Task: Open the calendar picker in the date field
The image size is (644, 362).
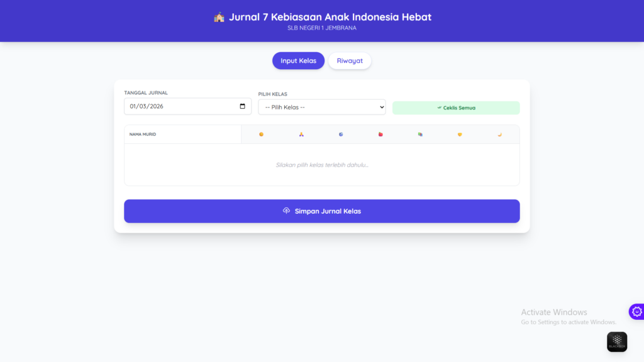Action: pos(243,106)
